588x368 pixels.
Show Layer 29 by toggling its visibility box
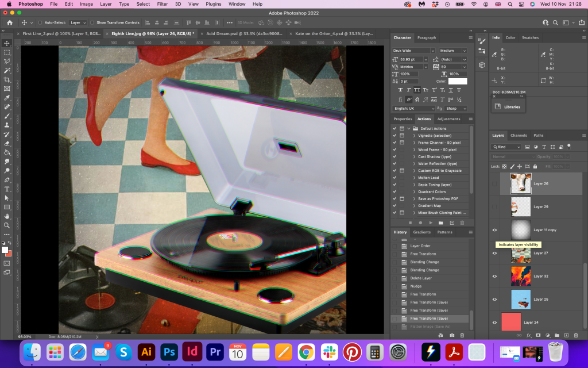(x=494, y=206)
